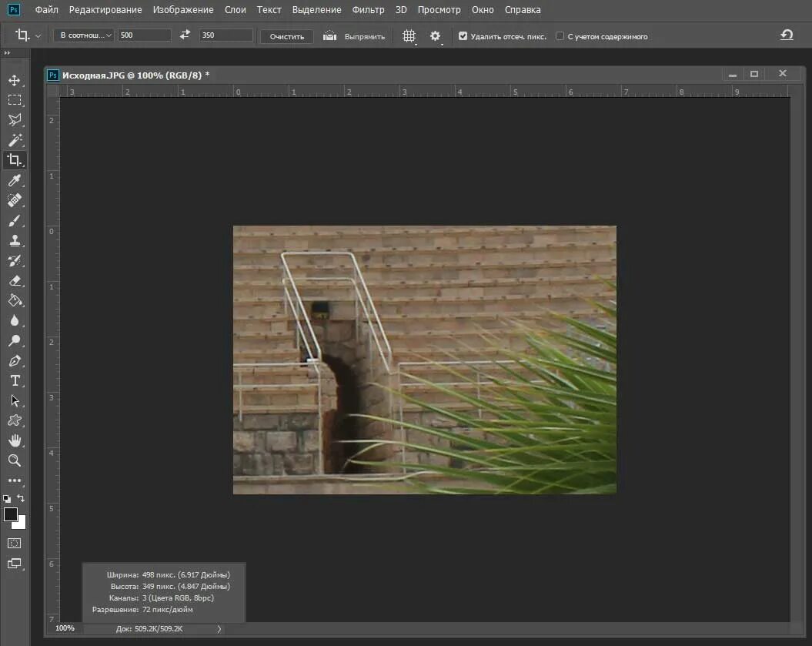This screenshot has height=646, width=812.
Task: Choose the Eyedropper tool
Action: tap(15, 180)
